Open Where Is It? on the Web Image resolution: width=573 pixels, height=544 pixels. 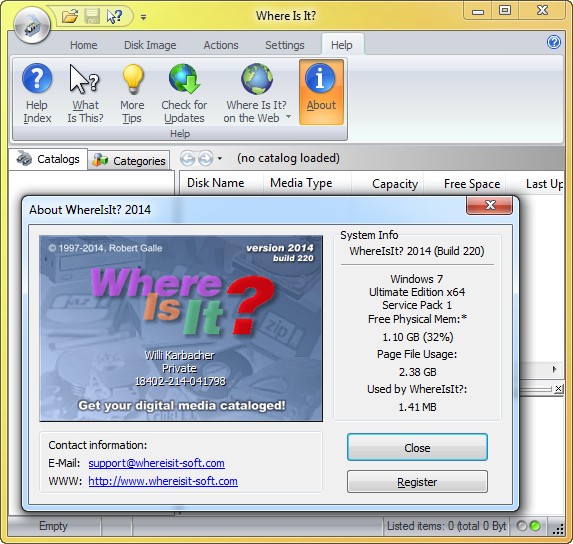click(x=256, y=94)
